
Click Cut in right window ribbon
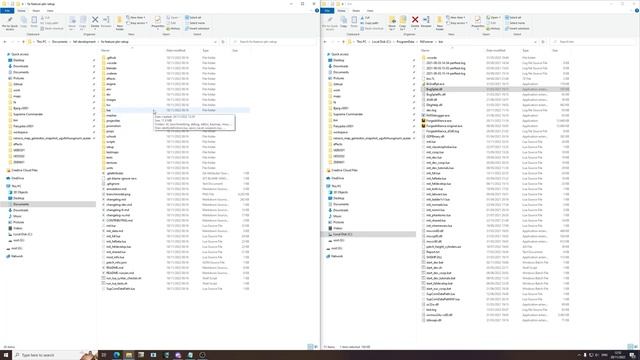365,18
